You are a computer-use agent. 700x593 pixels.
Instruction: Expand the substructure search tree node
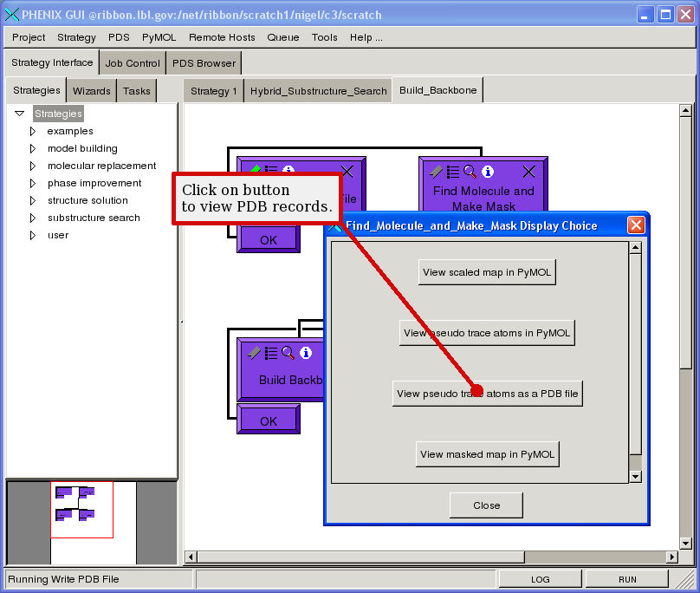coord(33,218)
